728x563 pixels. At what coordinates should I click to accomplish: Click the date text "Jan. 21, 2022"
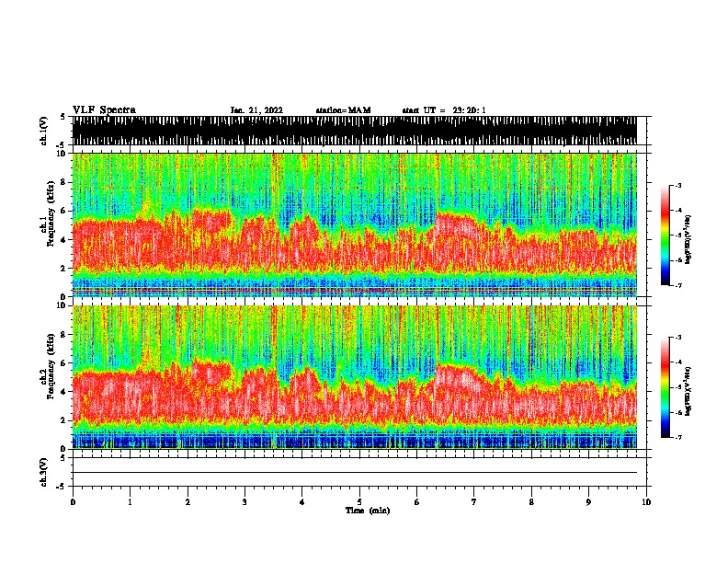click(x=256, y=110)
